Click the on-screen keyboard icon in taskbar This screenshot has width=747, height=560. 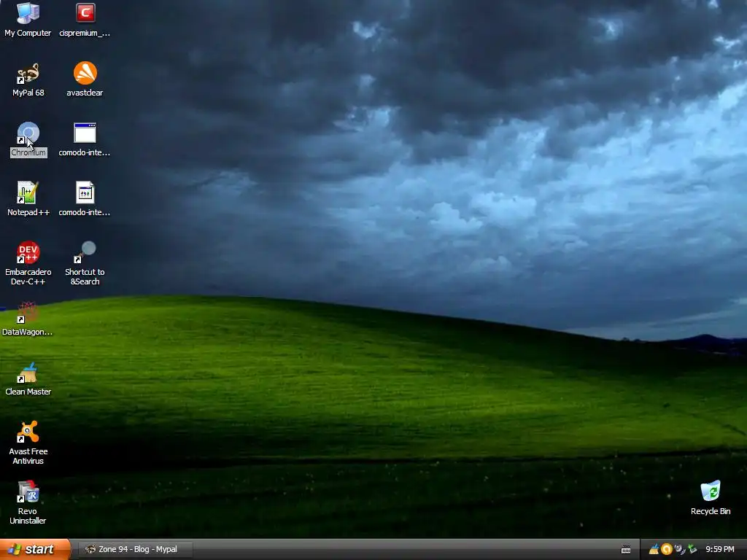(626, 550)
